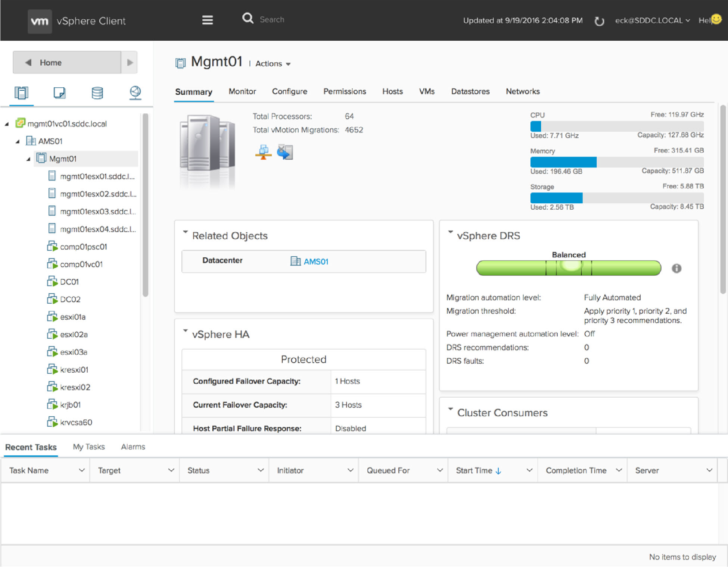The image size is (728, 567).
Task: Collapse the vSphere HA panel
Action: 185,331
